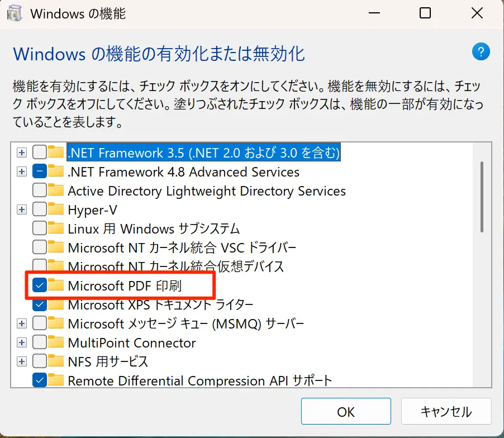
Task: Enable the Microsoft メッセージ キュー (MSMQ) サーバー checkbox
Action: pos(40,323)
